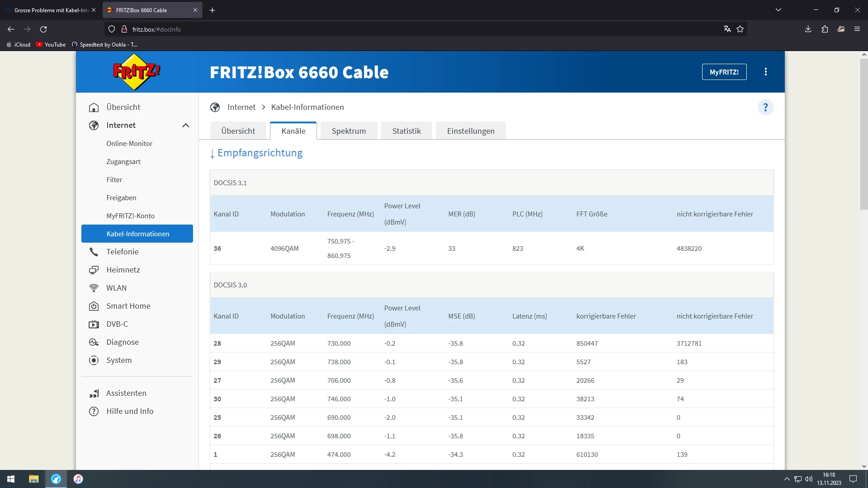Click the Heimnetz network icon
The height and width of the screenshot is (488, 868).
(94, 270)
